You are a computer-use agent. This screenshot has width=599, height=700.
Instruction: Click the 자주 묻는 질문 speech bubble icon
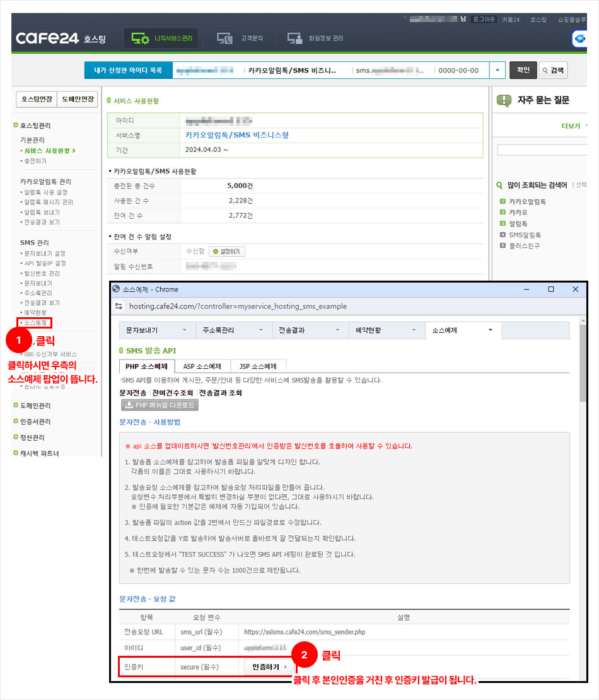click(x=504, y=100)
